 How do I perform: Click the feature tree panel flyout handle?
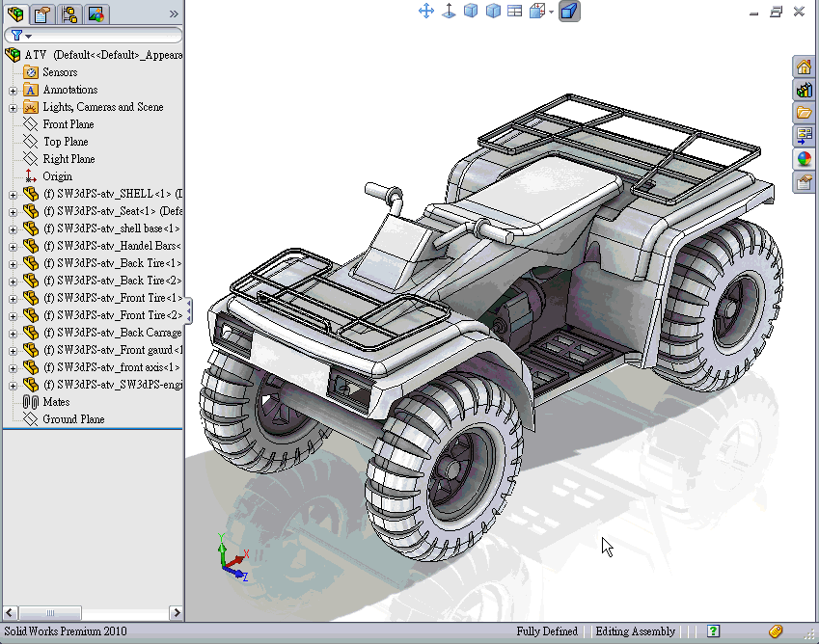click(x=188, y=311)
